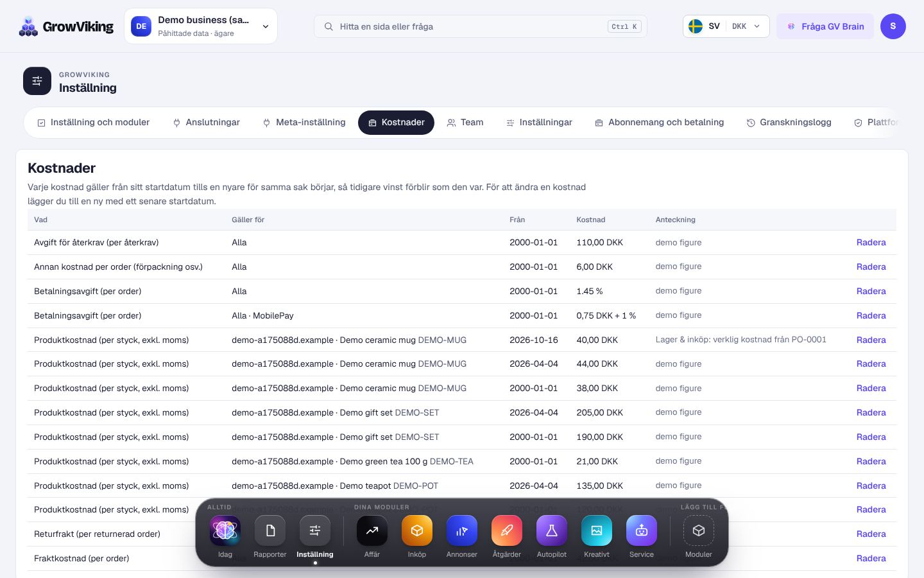The image size is (924, 578).
Task: Click the Fråga GV Brain button
Action: coord(825,26)
